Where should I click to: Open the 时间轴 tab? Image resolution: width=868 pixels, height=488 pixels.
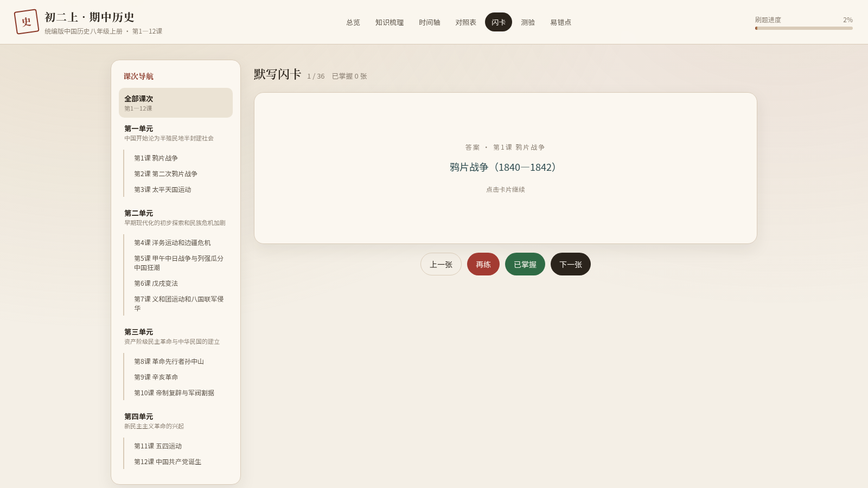click(430, 22)
